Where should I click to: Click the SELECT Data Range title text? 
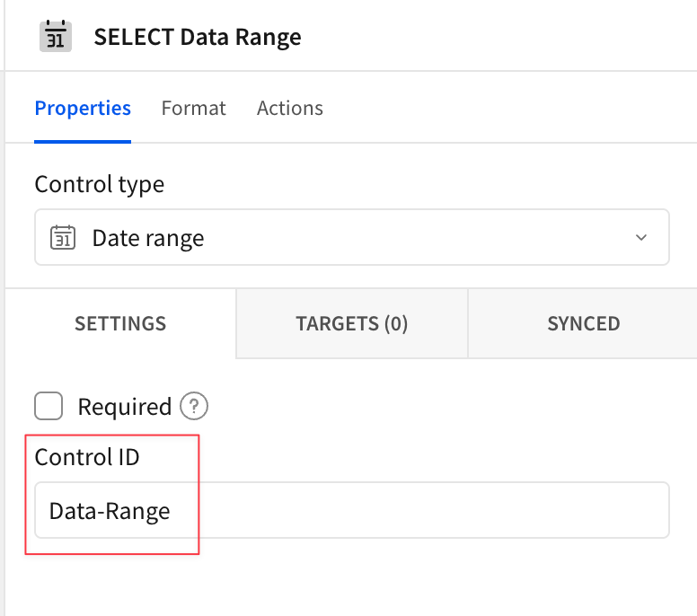[x=198, y=37]
